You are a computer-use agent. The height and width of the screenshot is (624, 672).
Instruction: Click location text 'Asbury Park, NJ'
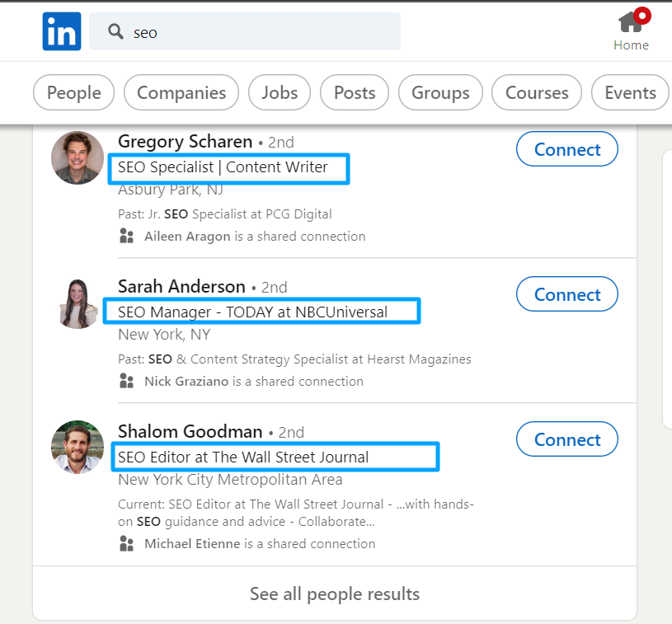click(171, 189)
